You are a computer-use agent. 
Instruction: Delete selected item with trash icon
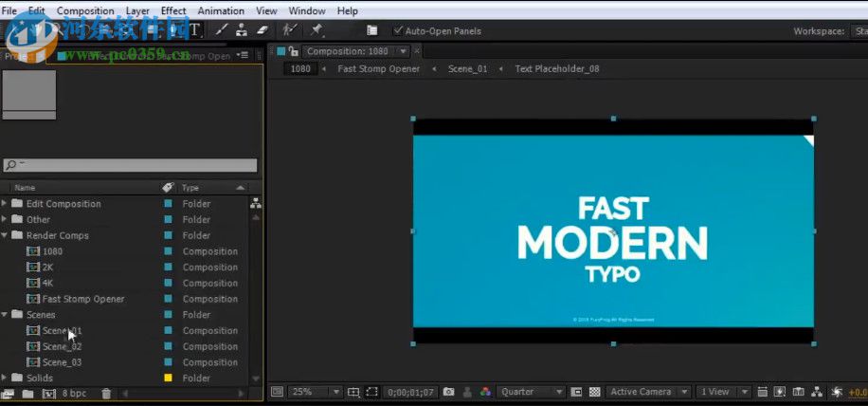point(106,393)
